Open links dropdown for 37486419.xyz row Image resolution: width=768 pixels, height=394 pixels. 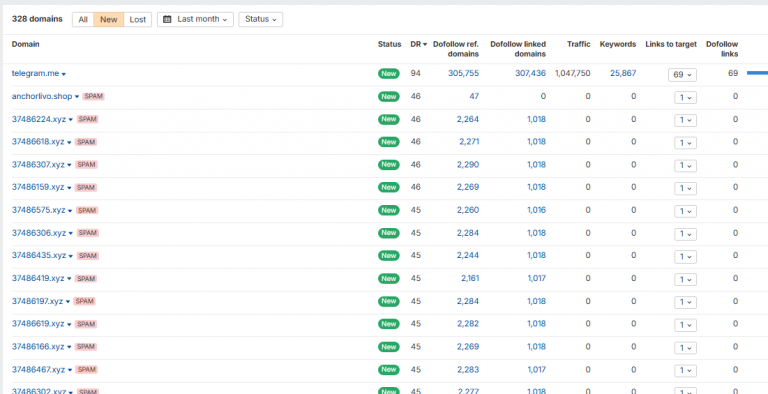[685, 280]
